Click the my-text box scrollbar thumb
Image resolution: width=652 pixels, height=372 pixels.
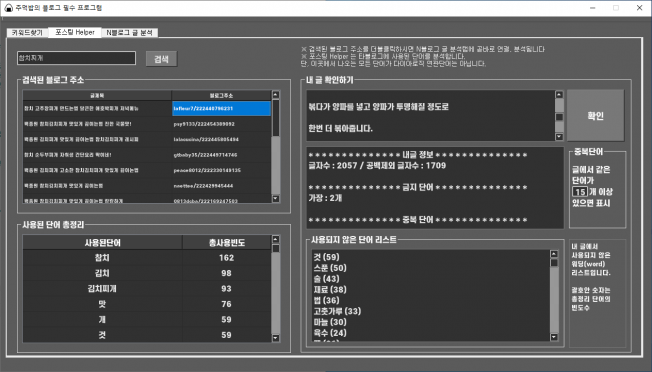(x=559, y=117)
